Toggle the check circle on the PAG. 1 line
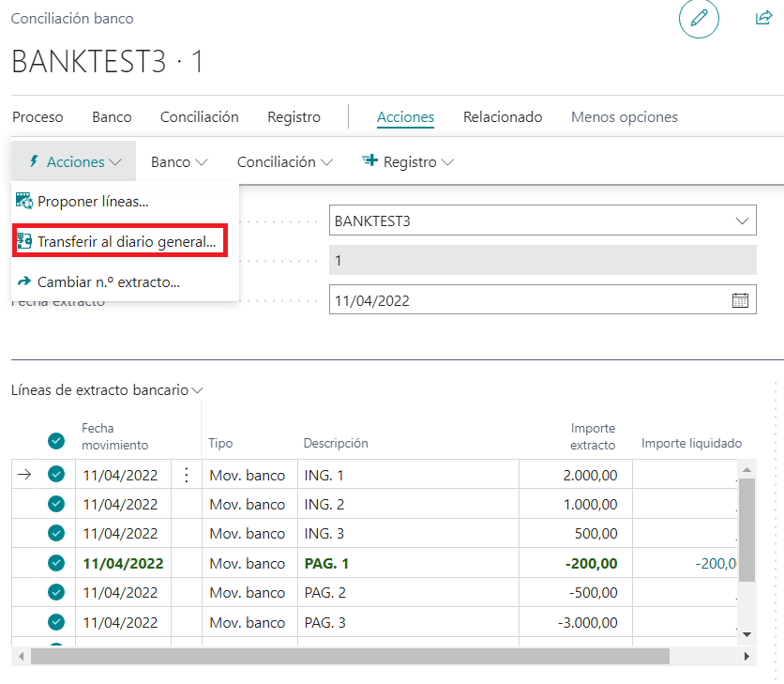The width and height of the screenshot is (784, 684). click(x=55, y=563)
